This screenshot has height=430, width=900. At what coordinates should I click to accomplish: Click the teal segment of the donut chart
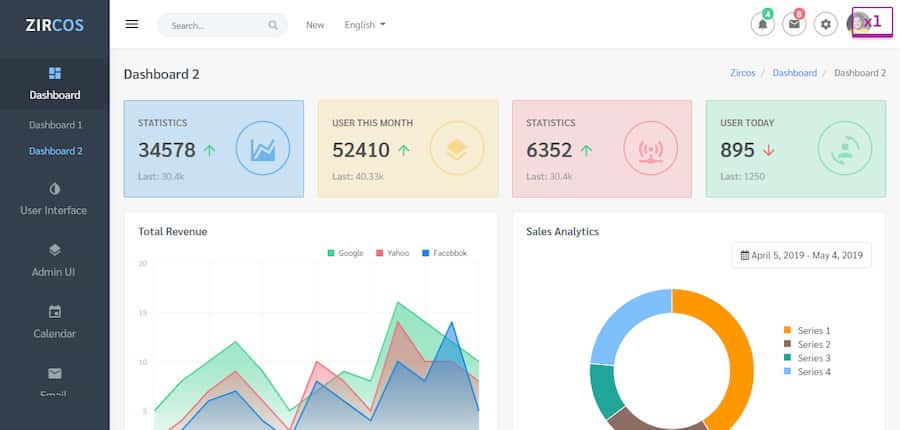[604, 390]
